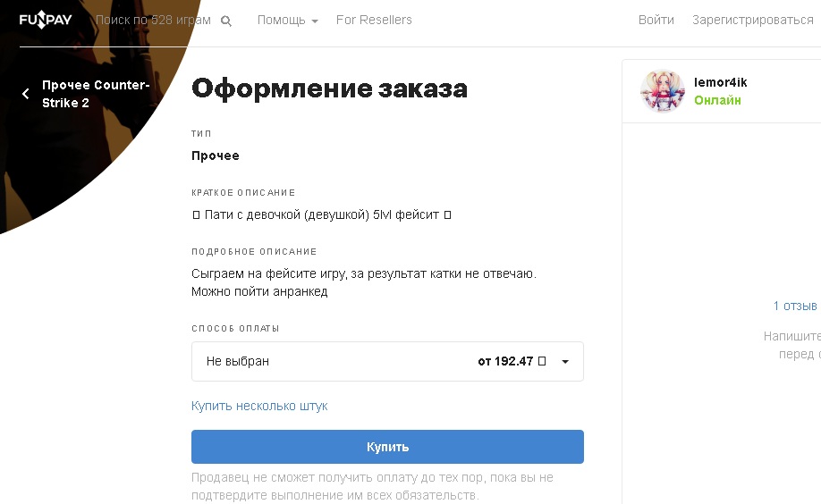The height and width of the screenshot is (504, 821).
Task: Return to Прочее Counter-Strike 2 category
Action: (x=95, y=94)
